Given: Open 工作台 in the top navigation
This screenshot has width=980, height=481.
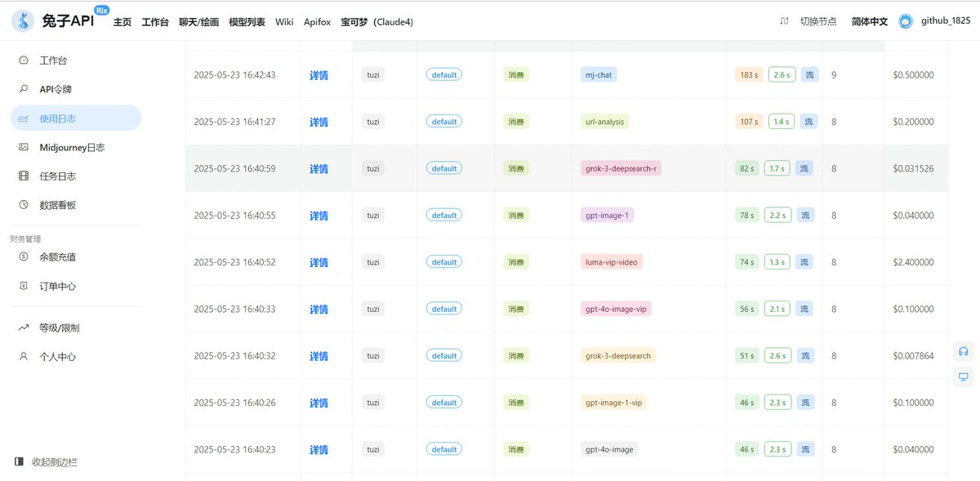Looking at the screenshot, I should point(156,22).
